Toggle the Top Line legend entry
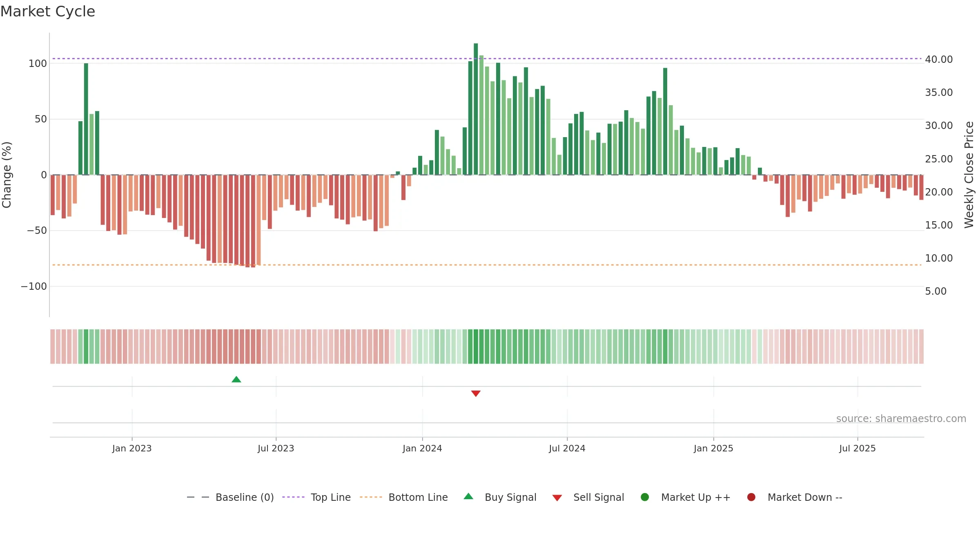This screenshot has width=980, height=551. pos(316,497)
